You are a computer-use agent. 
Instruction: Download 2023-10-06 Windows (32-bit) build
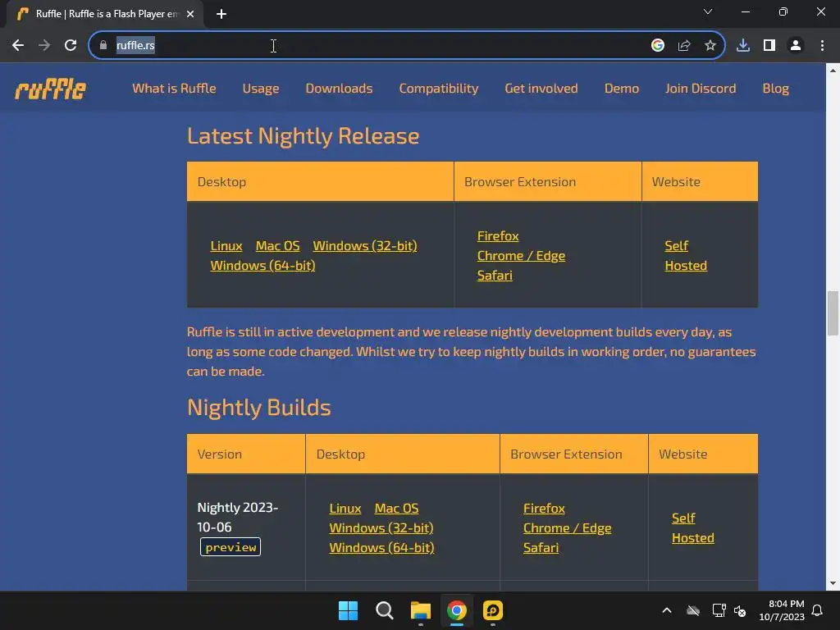381,528
